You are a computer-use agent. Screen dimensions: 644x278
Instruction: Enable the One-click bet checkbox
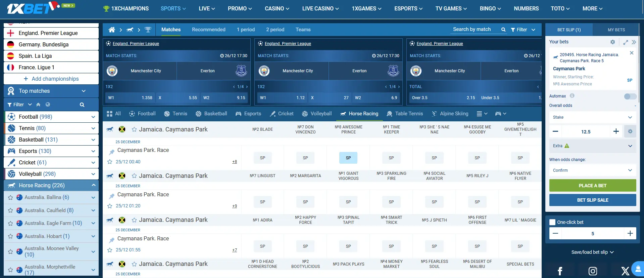552,222
